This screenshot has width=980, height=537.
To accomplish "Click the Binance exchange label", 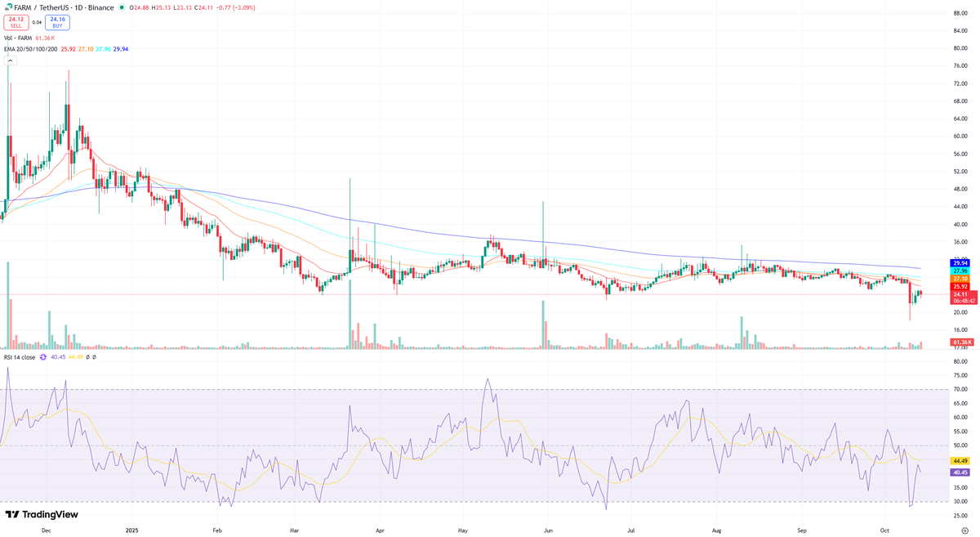I will tap(100, 7).
